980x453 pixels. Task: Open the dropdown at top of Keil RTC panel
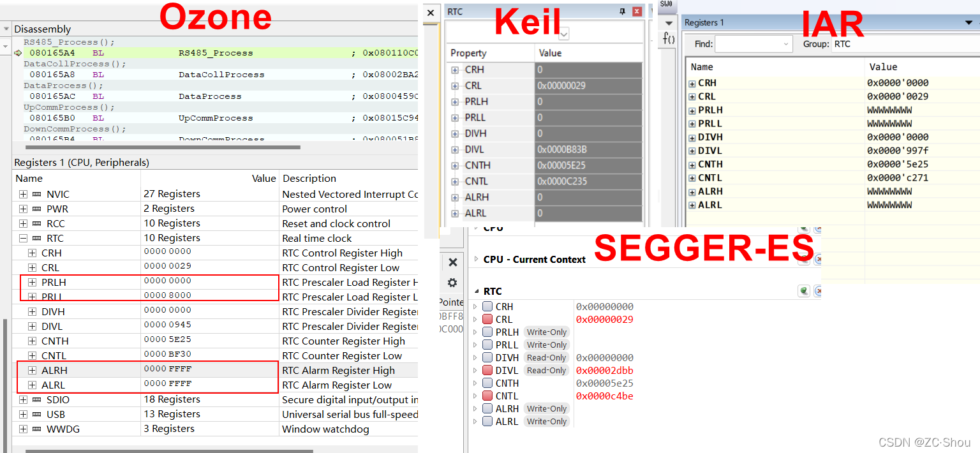point(564,34)
